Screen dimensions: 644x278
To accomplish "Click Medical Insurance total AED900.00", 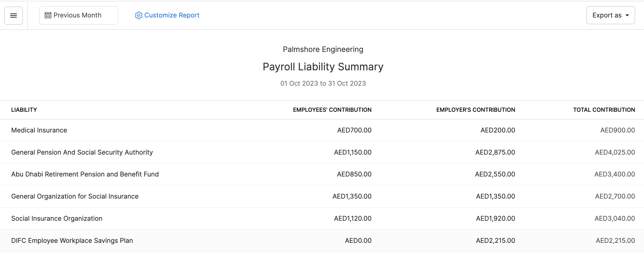I will click(617, 130).
